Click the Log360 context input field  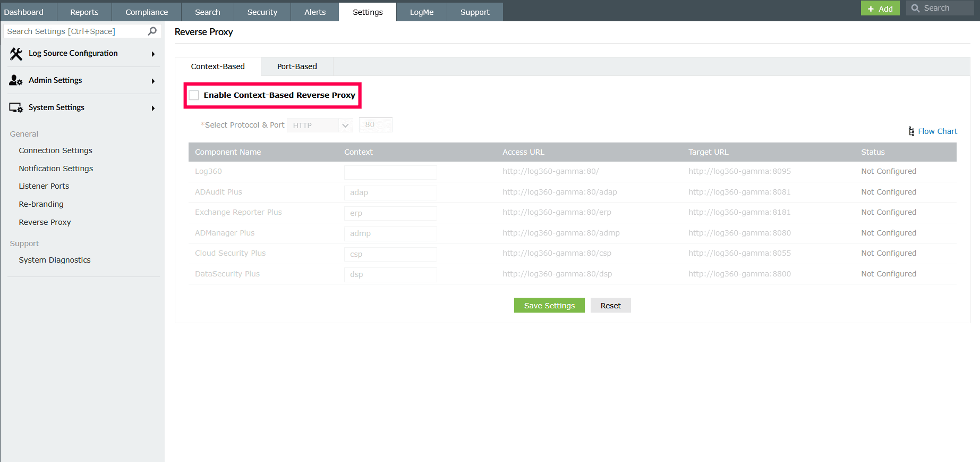[x=390, y=172]
